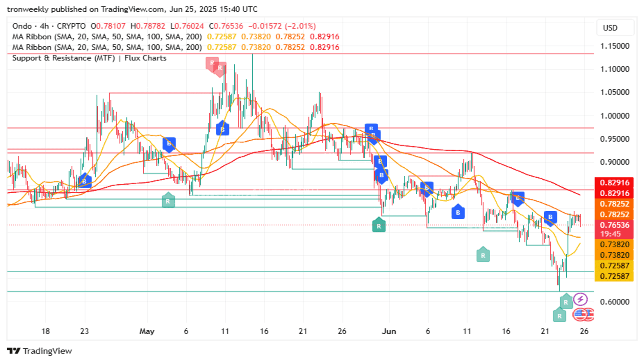This screenshot has width=644, height=362.
Task: Click the tronweekly published on TradingView.com header
Action: (x=132, y=9)
